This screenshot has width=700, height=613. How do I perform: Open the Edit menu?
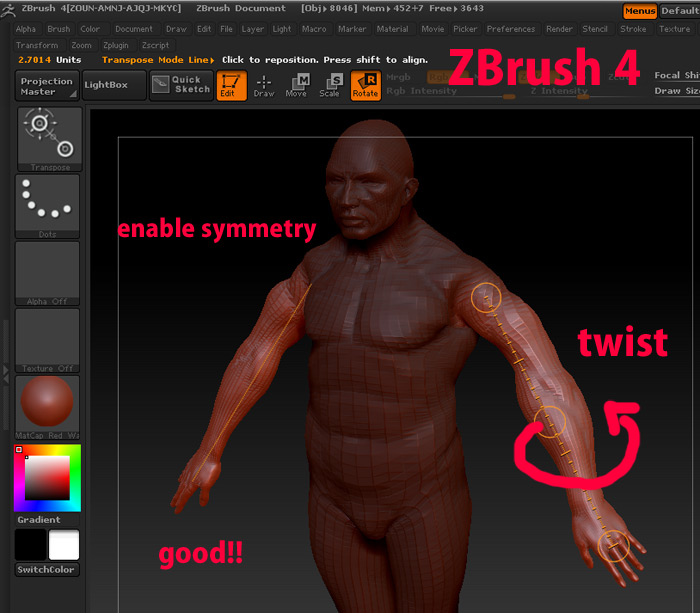[x=204, y=29]
